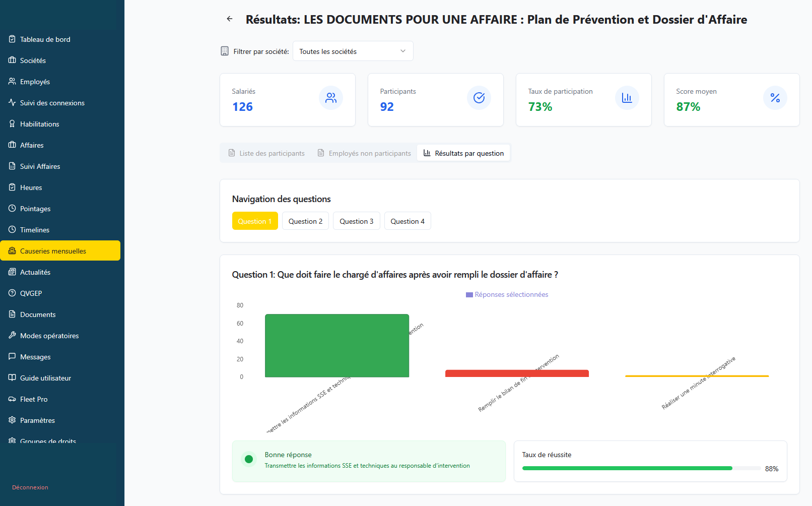Screen dimensions: 812x506
Task: Open the Toutes les sociétés dropdown
Action: [x=353, y=51]
